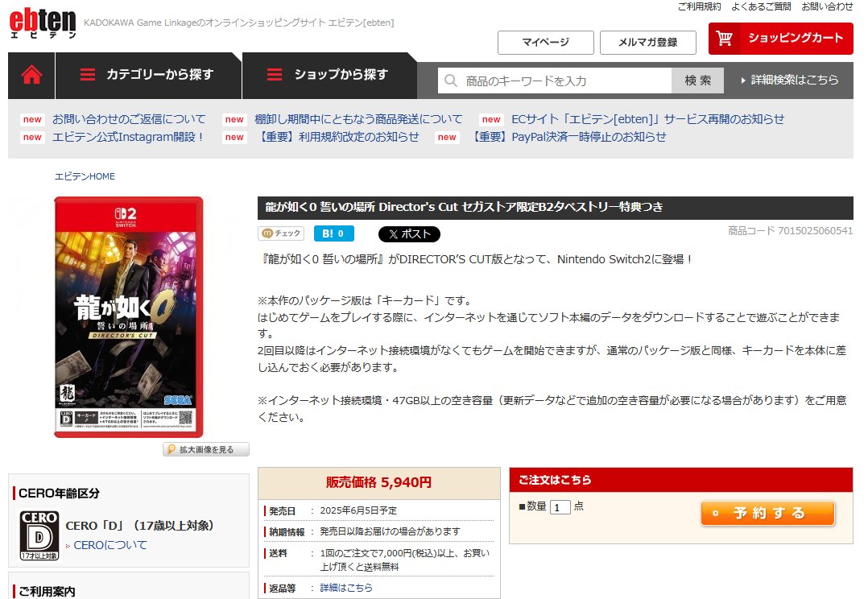Click the ご利用案内 heading

tap(47, 591)
